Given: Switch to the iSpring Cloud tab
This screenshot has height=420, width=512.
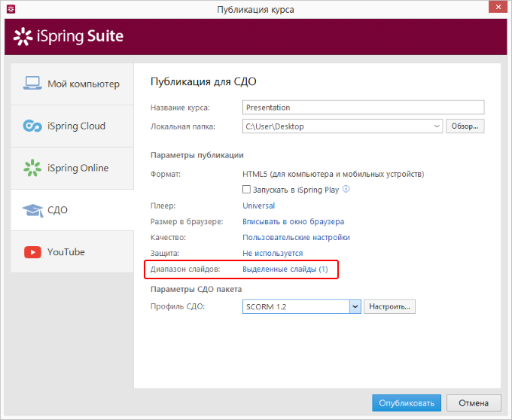Looking at the screenshot, I should click(x=72, y=126).
